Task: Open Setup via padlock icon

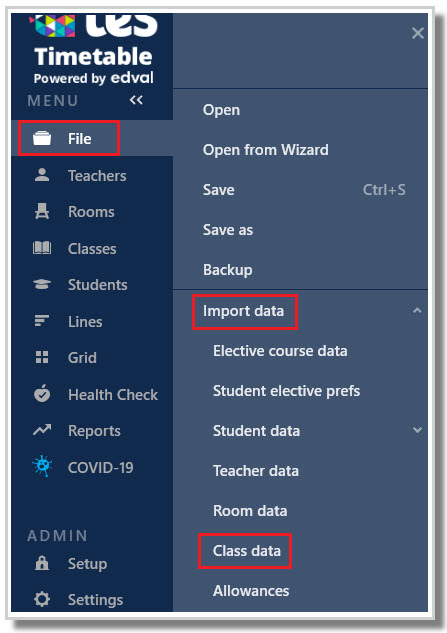Action: [x=42, y=563]
